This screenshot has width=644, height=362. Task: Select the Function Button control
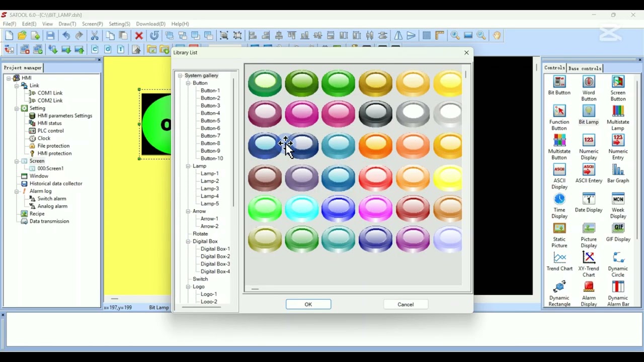point(559,118)
